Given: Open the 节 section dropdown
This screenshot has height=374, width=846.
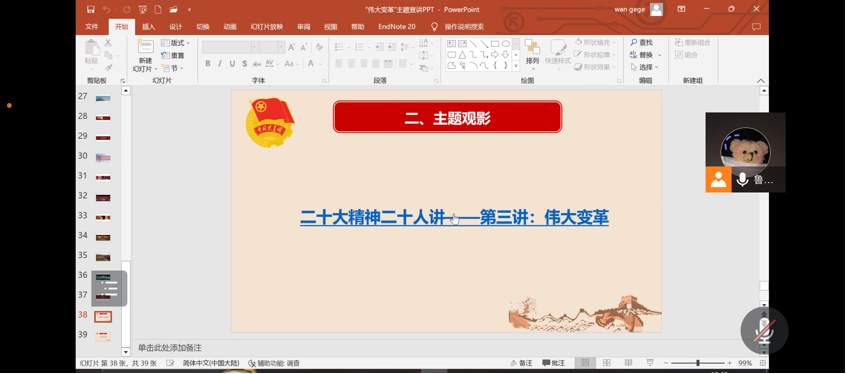Looking at the screenshot, I should coord(173,68).
